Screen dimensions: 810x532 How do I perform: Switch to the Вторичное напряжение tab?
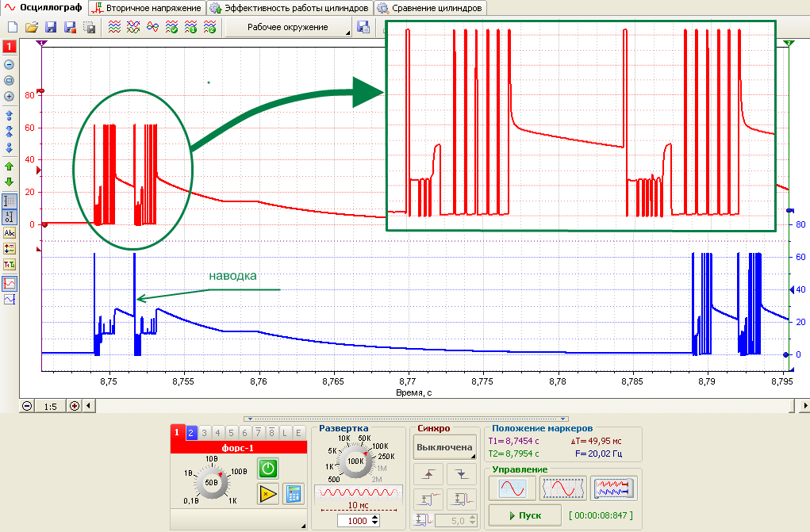coord(148,8)
